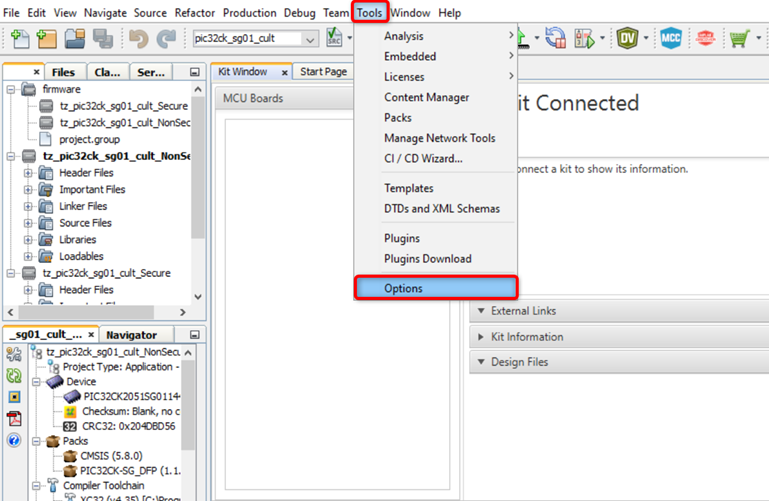769x501 pixels.
Task: Open the Licenses submenu
Action: pos(436,77)
